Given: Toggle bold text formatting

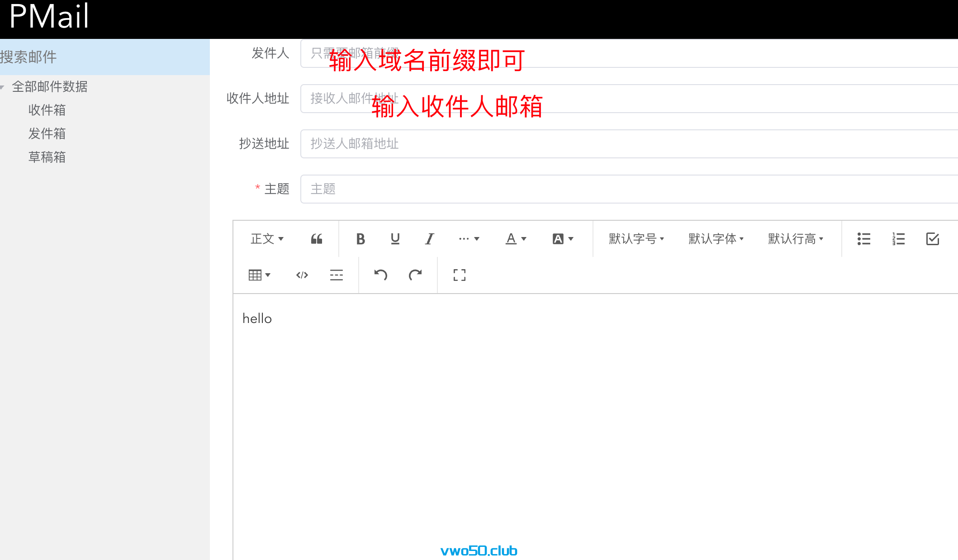Looking at the screenshot, I should pyautogui.click(x=360, y=239).
